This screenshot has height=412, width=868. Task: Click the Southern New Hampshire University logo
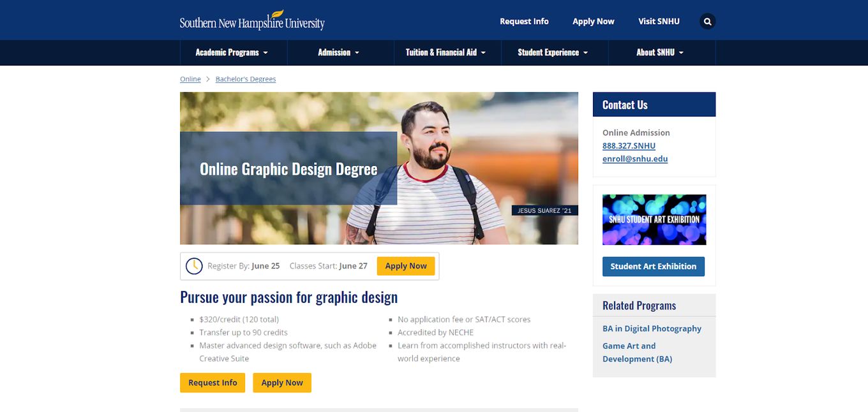click(252, 21)
